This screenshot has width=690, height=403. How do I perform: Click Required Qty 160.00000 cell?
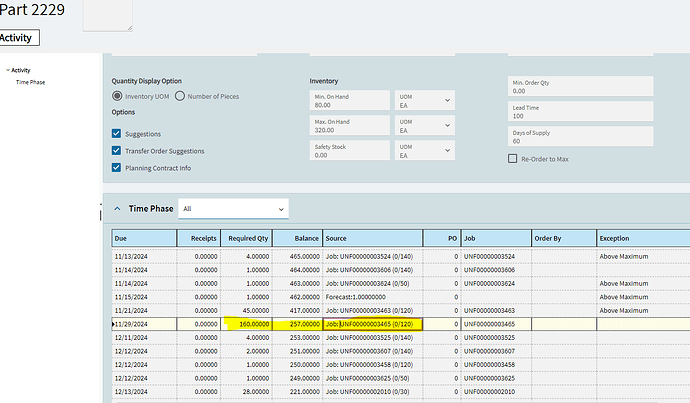(x=246, y=324)
